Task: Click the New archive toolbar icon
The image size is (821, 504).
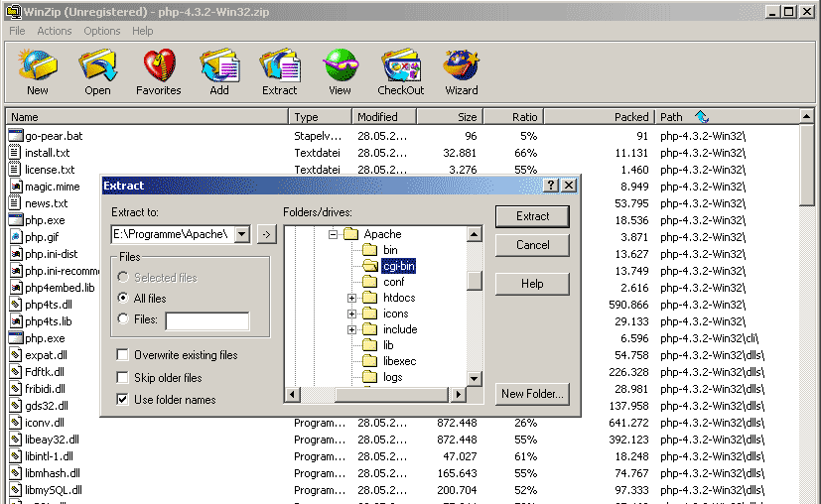Action: (x=37, y=64)
